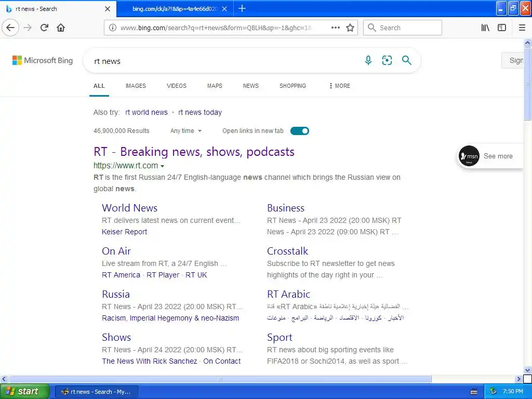Open the MORE search categories menu
Image resolution: width=532 pixels, height=399 pixels.
coord(340,86)
